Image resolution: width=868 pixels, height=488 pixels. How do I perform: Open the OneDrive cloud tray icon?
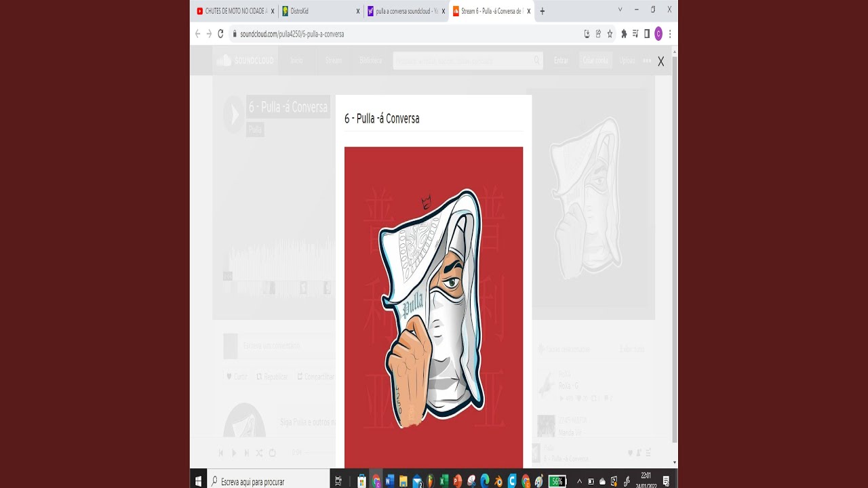point(602,481)
